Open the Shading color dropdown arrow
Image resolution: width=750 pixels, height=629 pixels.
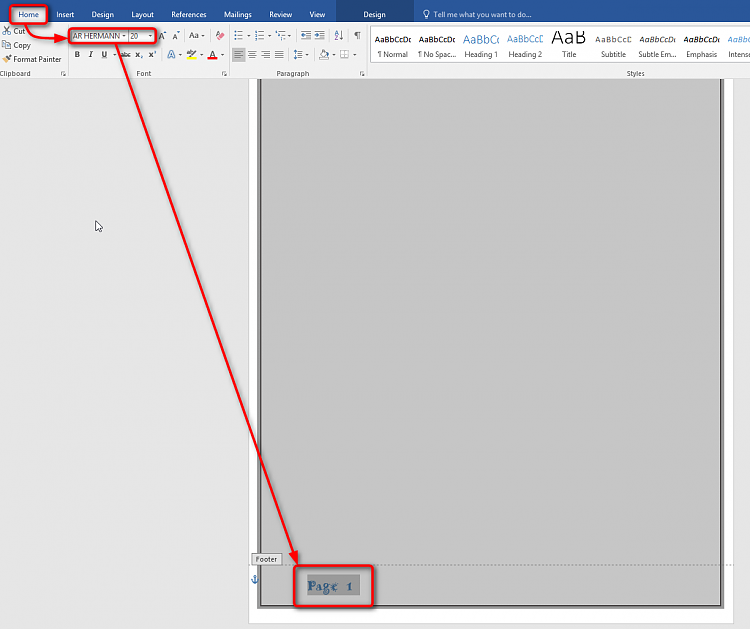334,55
